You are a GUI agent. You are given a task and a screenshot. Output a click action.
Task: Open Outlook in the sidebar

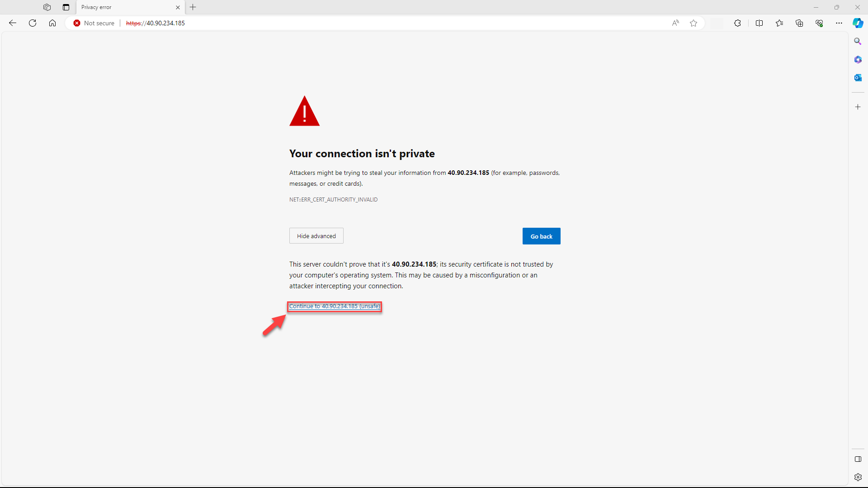pyautogui.click(x=858, y=77)
